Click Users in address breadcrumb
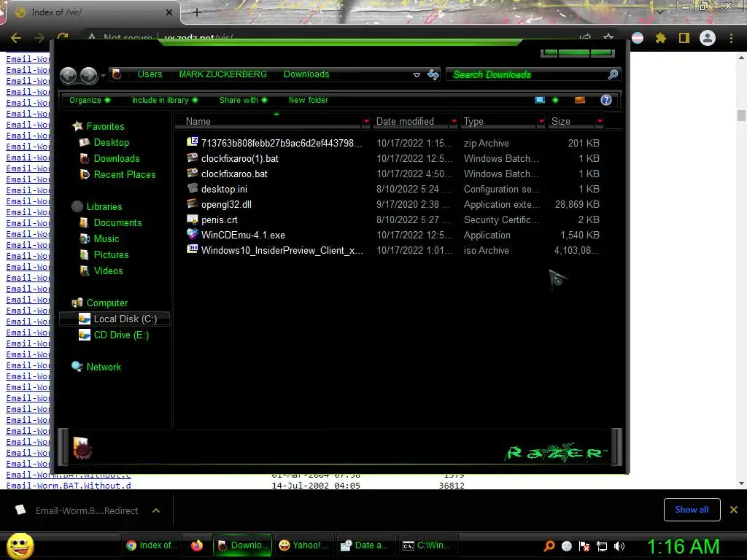The width and height of the screenshot is (747, 560). pos(150,74)
